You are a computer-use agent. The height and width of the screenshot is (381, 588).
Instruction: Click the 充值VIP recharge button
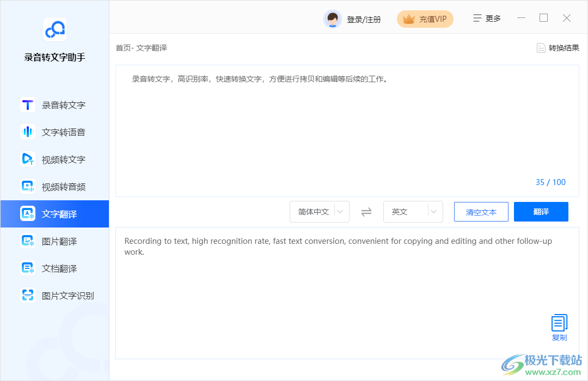(x=425, y=19)
